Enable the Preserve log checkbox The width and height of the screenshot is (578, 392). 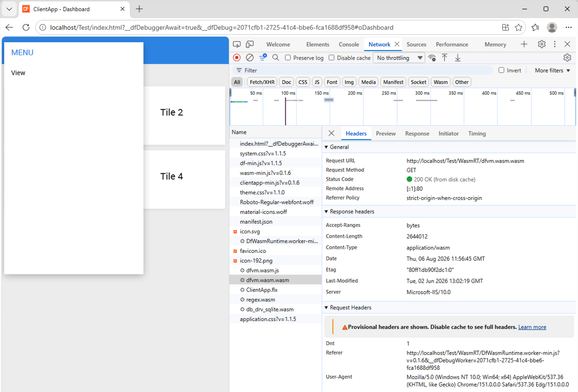tap(288, 58)
